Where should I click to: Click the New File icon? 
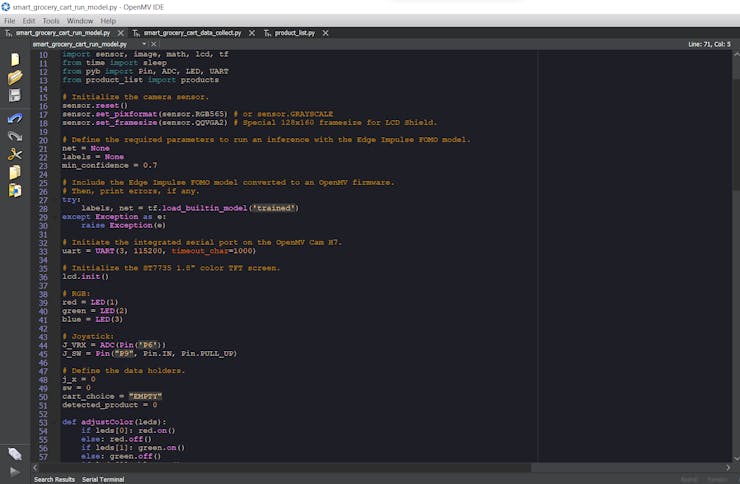(x=14, y=59)
